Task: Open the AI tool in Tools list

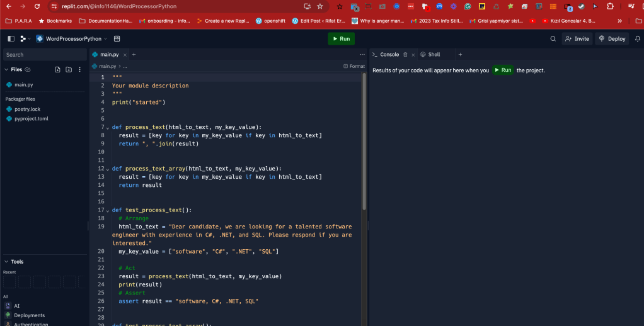Action: [x=16, y=306]
